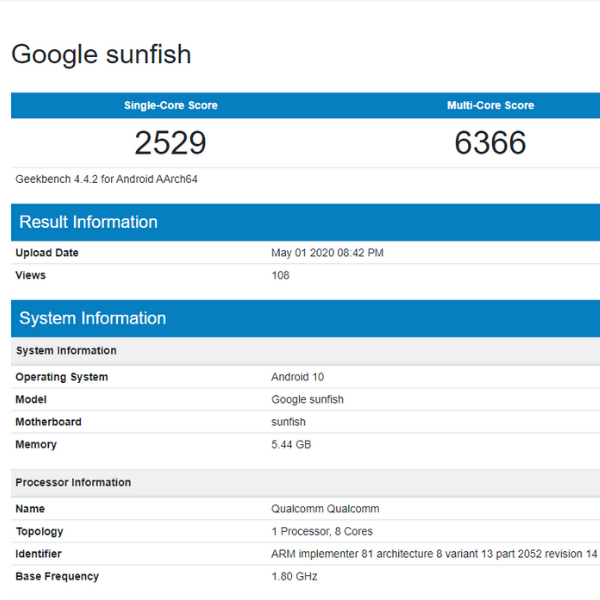The width and height of the screenshot is (600, 600).
Task: Select the Upload Date label
Action: point(47,253)
